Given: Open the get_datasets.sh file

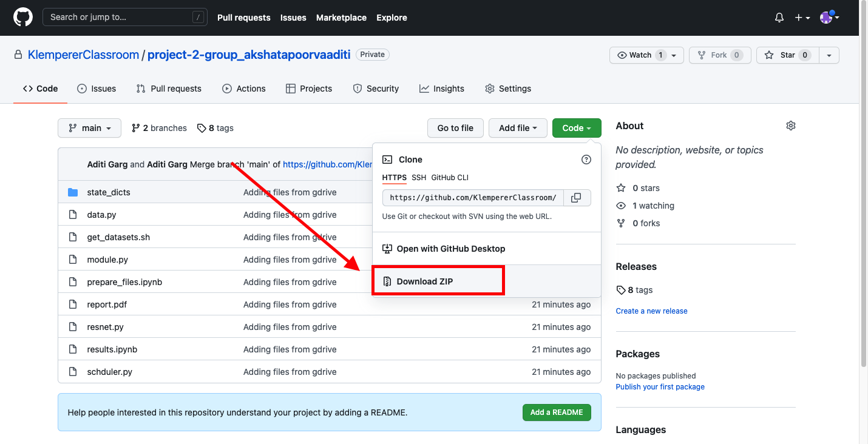Looking at the screenshot, I should (x=118, y=237).
